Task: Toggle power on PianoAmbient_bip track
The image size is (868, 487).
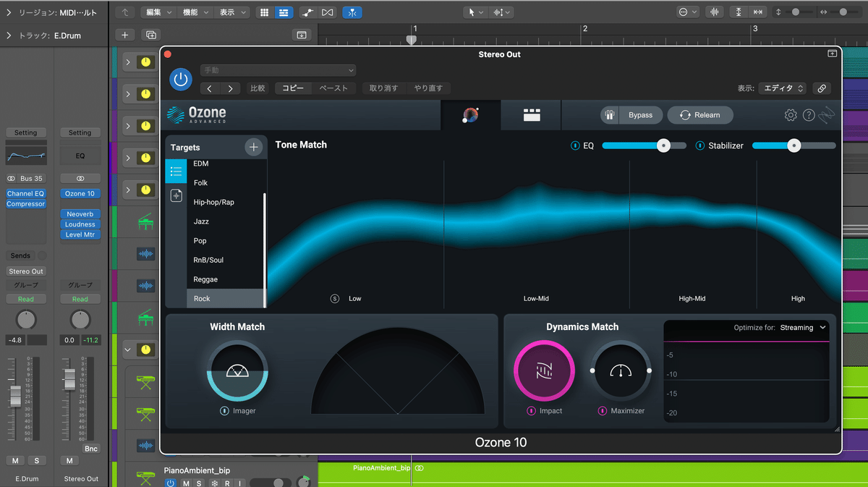Action: pos(171,483)
